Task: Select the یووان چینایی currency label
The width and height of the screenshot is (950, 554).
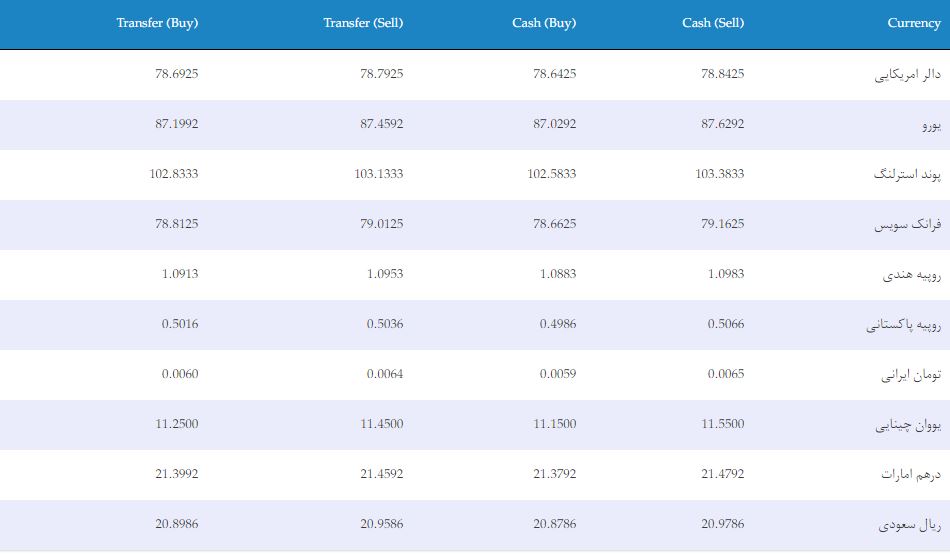Action: (x=908, y=424)
